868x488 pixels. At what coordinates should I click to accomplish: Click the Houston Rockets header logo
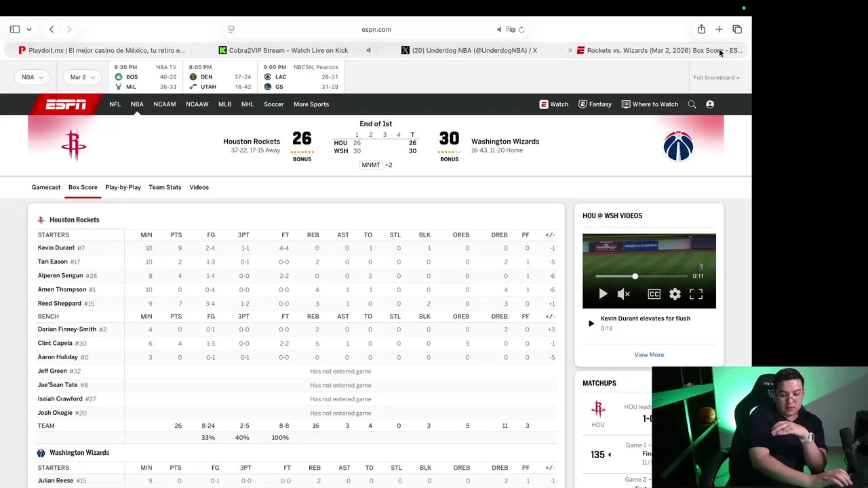[73, 145]
